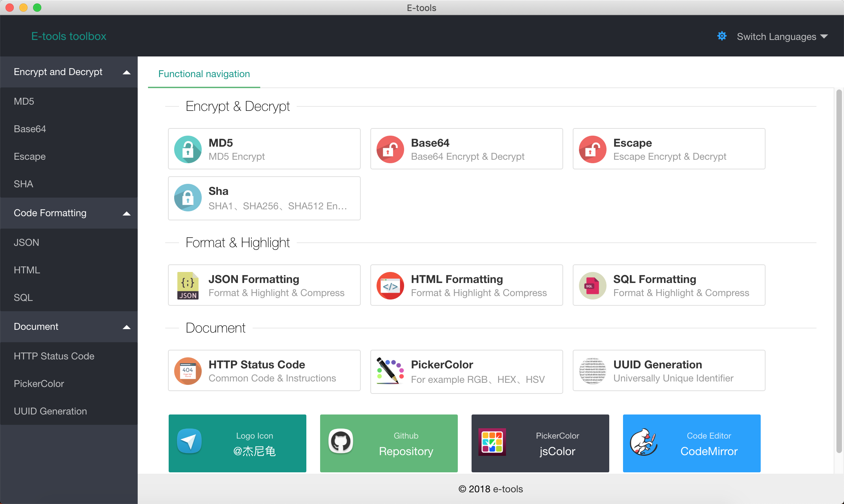Collapse the Encrypt and Decrypt section
Viewport: 844px width, 504px height.
127,72
